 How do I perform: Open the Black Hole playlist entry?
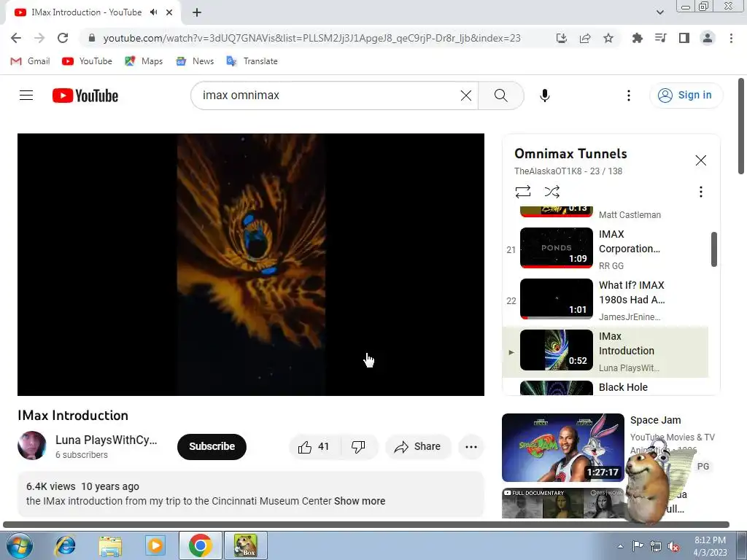point(605,387)
